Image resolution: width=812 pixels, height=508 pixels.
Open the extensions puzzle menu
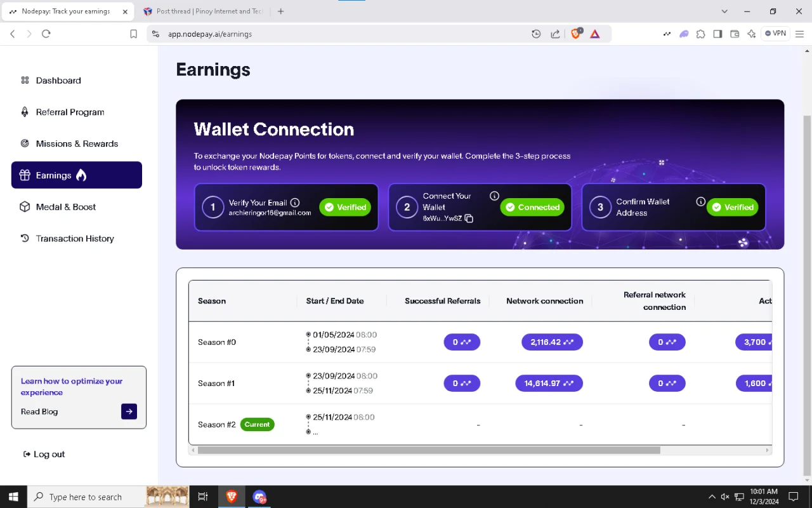click(x=701, y=34)
